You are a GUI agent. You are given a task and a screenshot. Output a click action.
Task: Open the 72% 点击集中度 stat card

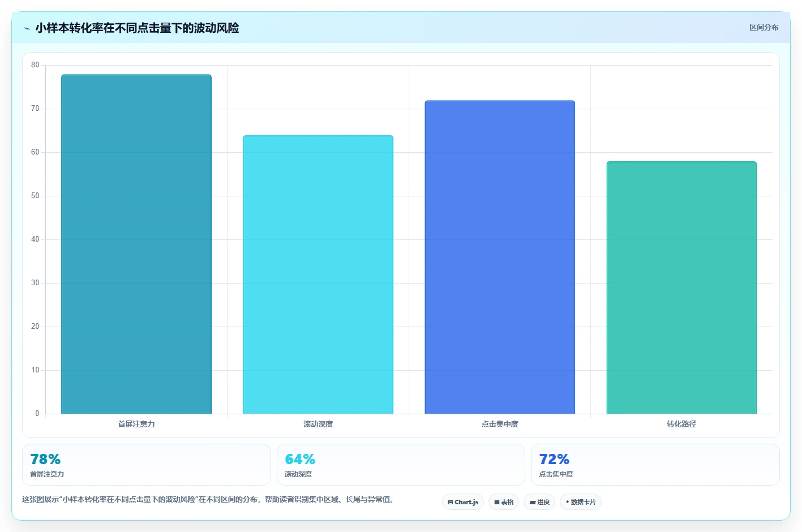pos(655,465)
